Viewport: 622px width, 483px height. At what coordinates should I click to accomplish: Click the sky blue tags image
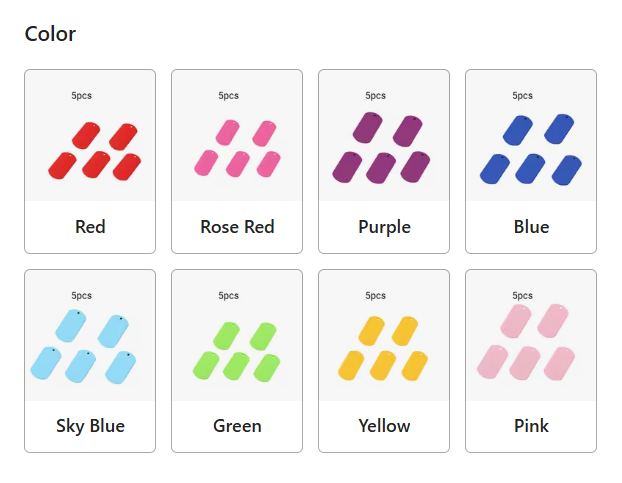pos(90,335)
